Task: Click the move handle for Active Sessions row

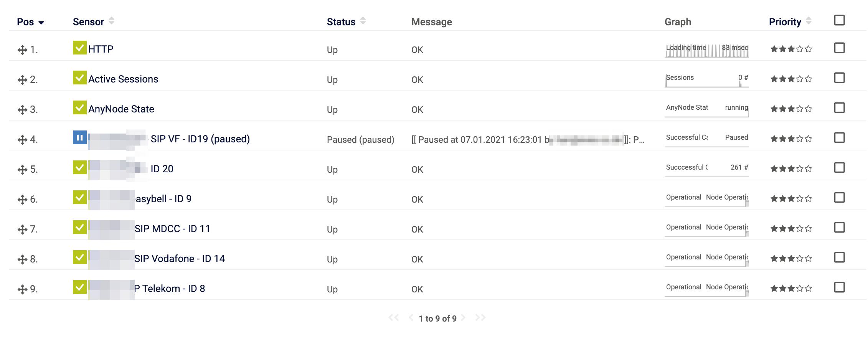Action: 22,80
